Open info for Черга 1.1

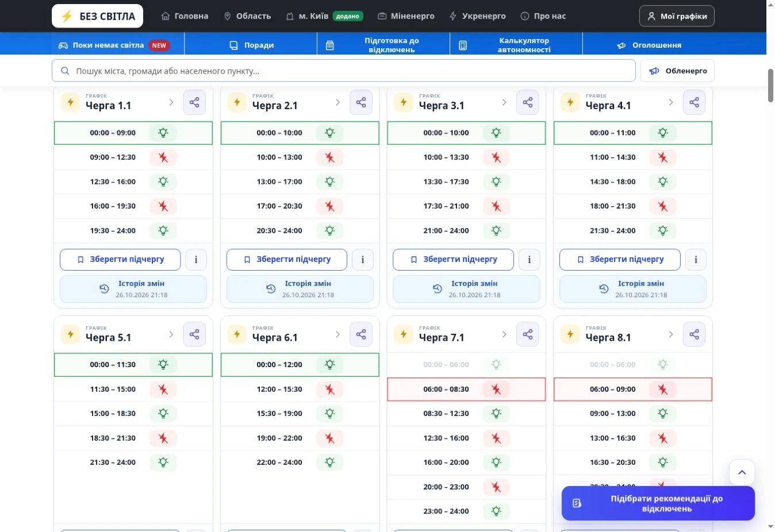[x=196, y=260]
